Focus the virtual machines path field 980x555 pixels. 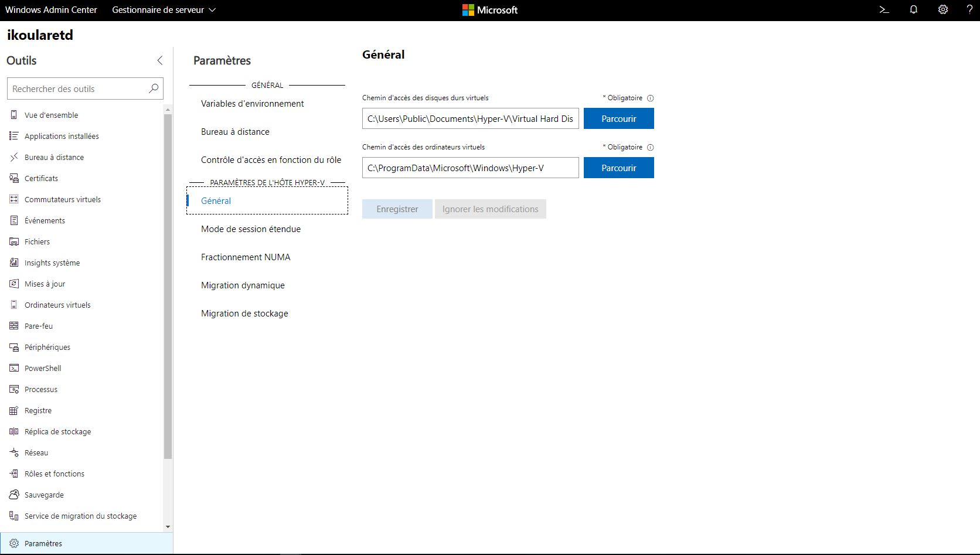[471, 168]
